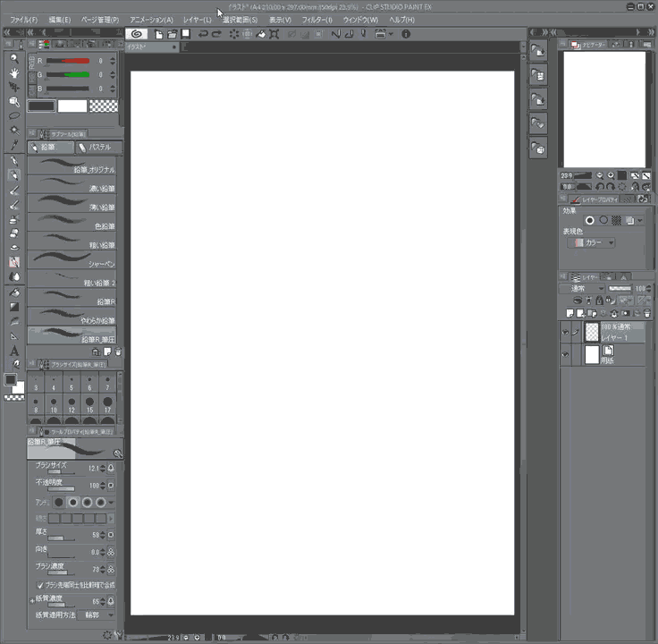
Task: Open CLIP STUDIO via spiral icon
Action: [x=136, y=34]
